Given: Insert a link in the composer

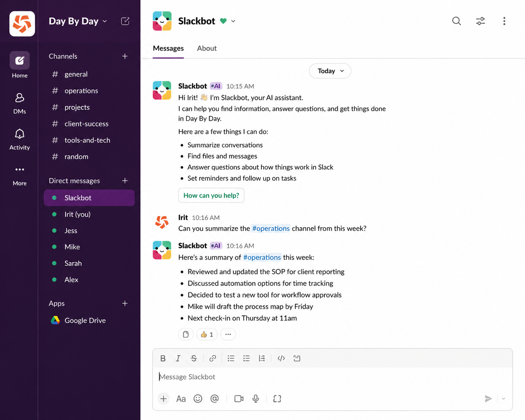Looking at the screenshot, I should point(213,358).
